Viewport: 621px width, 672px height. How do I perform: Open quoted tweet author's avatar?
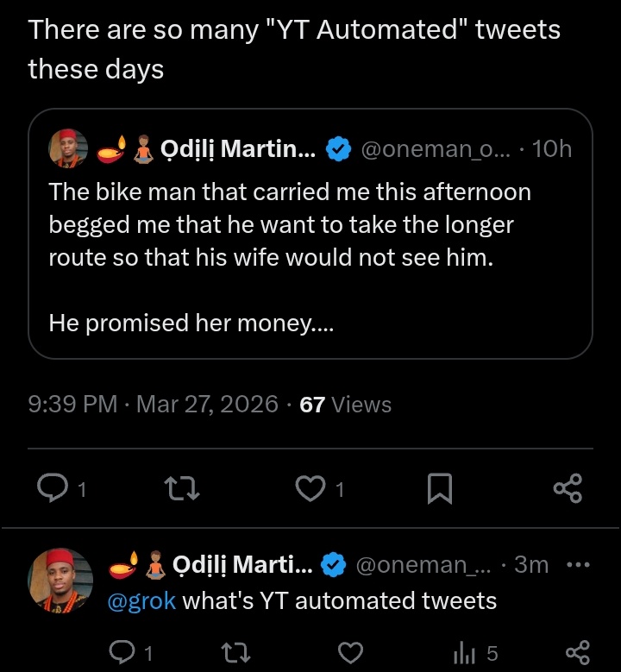[x=67, y=148]
